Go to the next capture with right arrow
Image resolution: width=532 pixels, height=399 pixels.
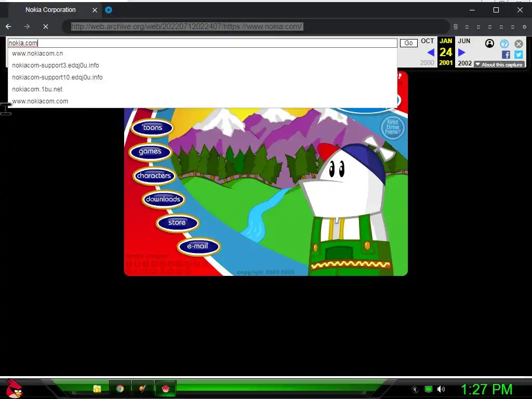coord(461,52)
